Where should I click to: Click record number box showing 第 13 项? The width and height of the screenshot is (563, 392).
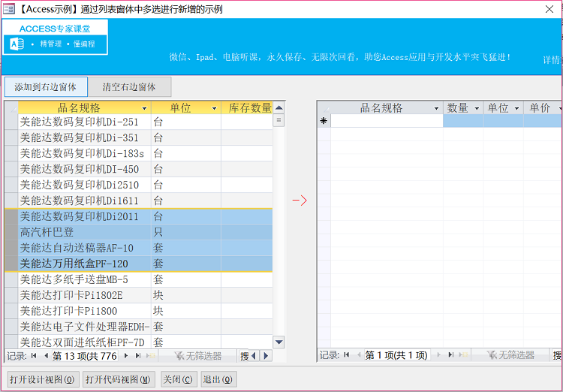point(85,356)
